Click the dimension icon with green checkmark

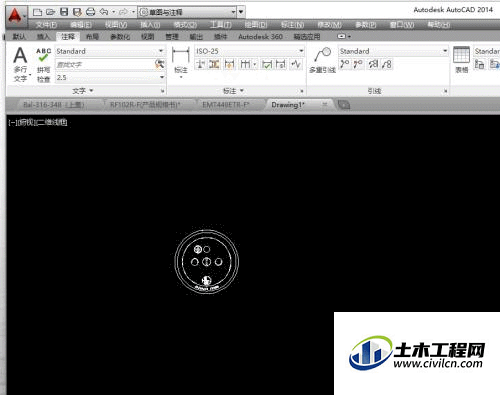coord(267,64)
